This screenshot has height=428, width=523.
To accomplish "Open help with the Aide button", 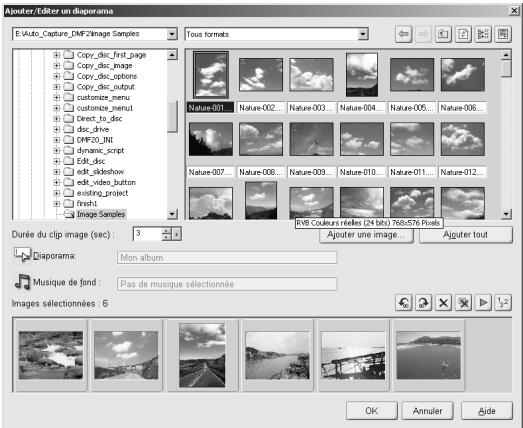I will [x=487, y=411].
